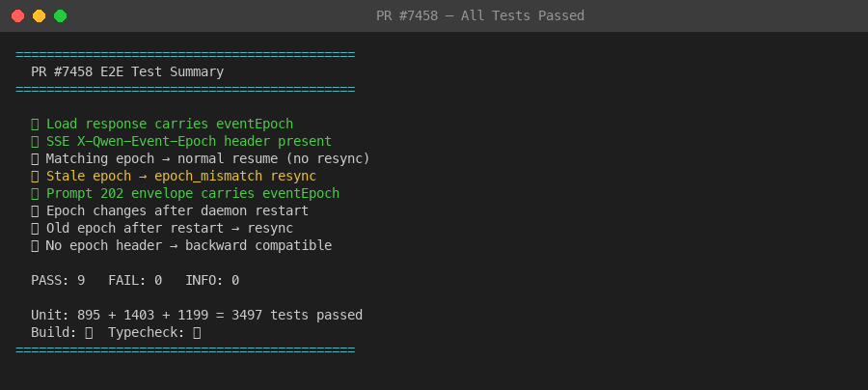Click the window title 'PR #7458 — All Tests Passed'
This screenshot has width=868, height=390.
[x=480, y=15]
